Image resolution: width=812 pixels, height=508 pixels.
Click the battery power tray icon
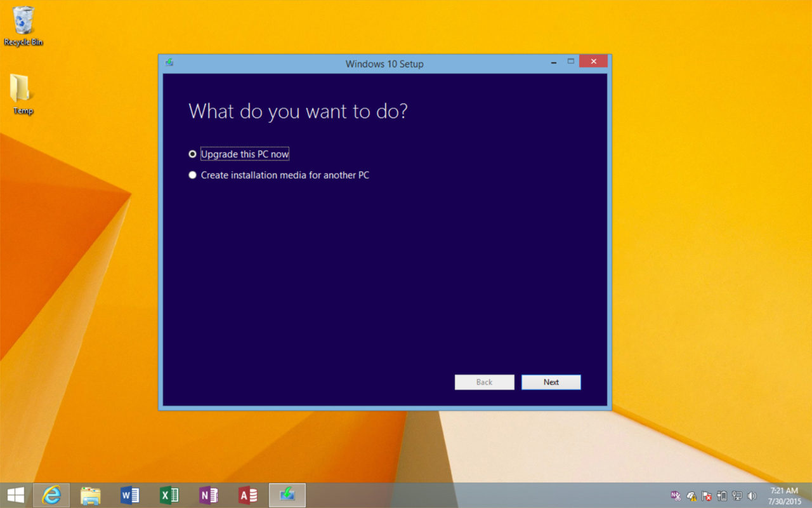[x=722, y=496]
